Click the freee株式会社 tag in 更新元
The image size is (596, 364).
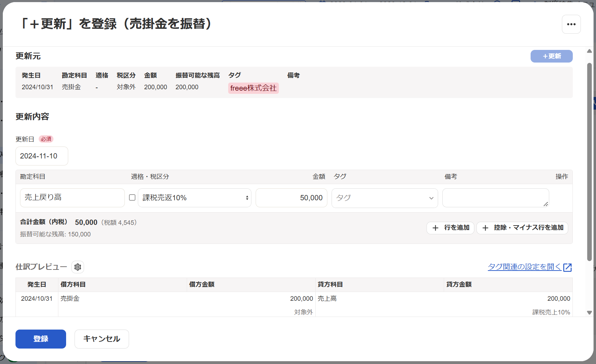(254, 88)
